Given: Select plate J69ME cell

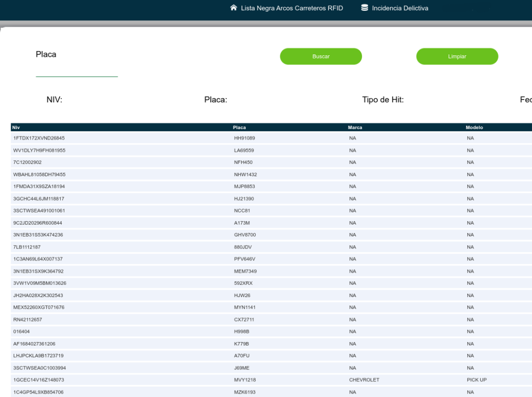Looking at the screenshot, I should tap(241, 368).
